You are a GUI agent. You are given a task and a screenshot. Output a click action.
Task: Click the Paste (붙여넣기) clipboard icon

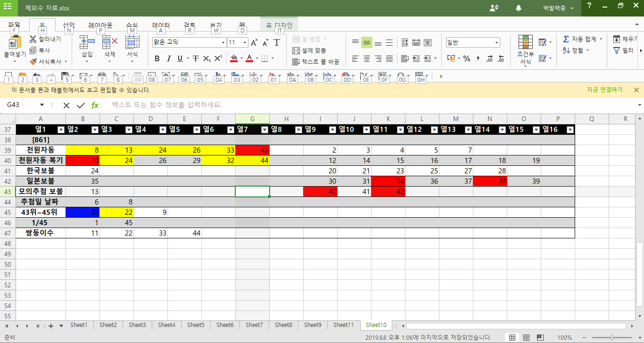(x=15, y=43)
